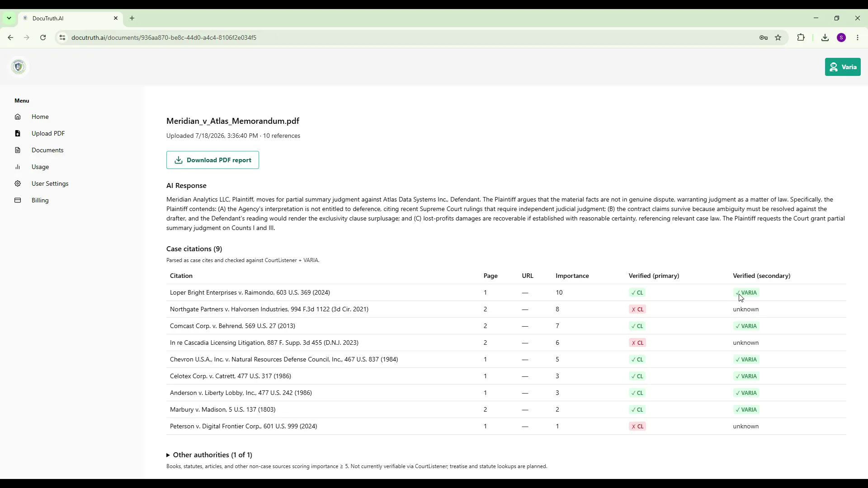Restore down the browser window

click(x=837, y=18)
